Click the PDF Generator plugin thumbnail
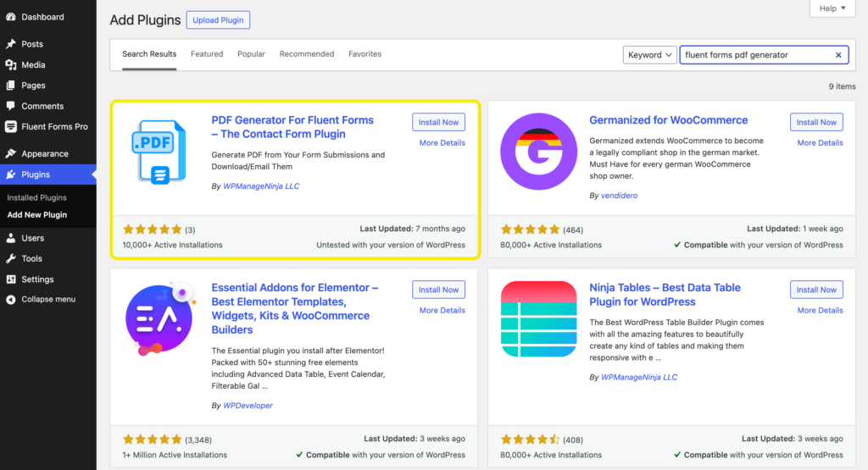The height and width of the screenshot is (470, 868). [x=159, y=152]
